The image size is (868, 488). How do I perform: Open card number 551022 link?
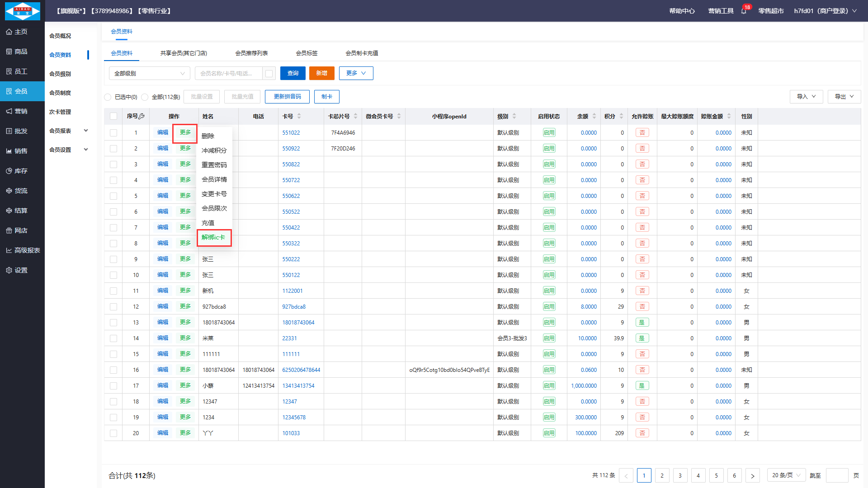[291, 133]
